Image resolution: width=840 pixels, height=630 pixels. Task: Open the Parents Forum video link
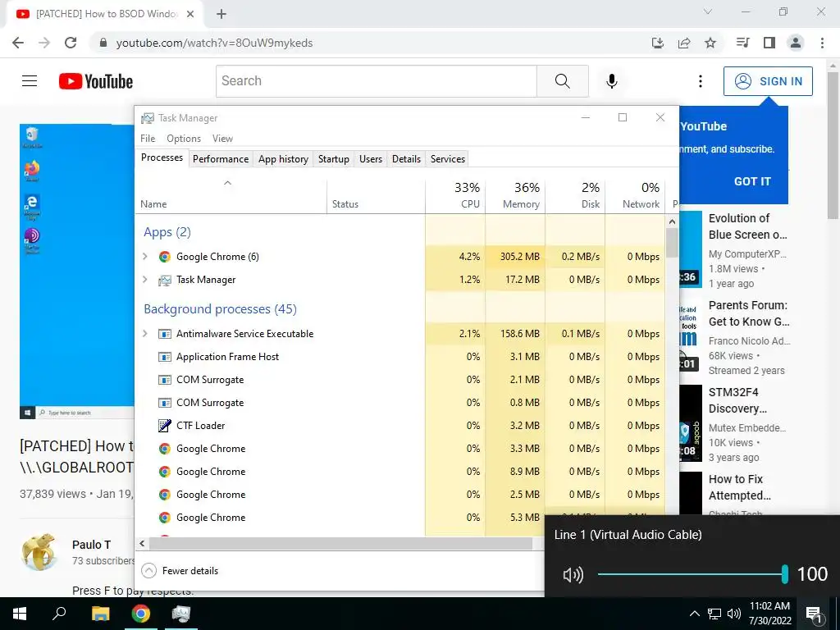[x=749, y=313]
